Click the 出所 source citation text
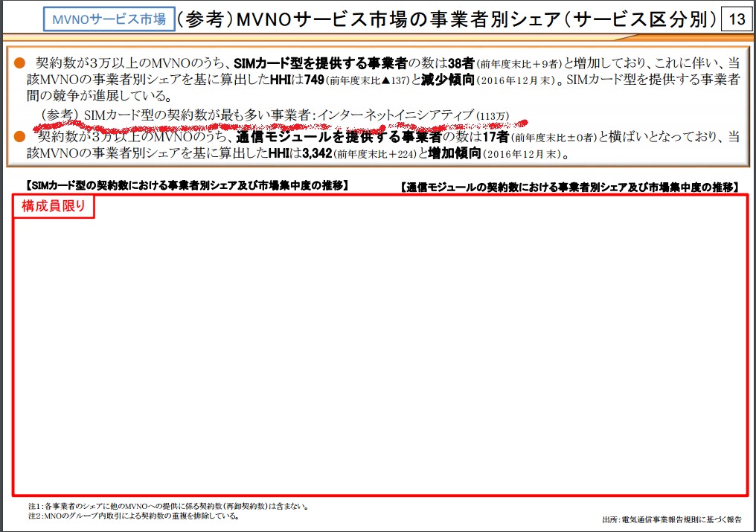 (x=671, y=519)
